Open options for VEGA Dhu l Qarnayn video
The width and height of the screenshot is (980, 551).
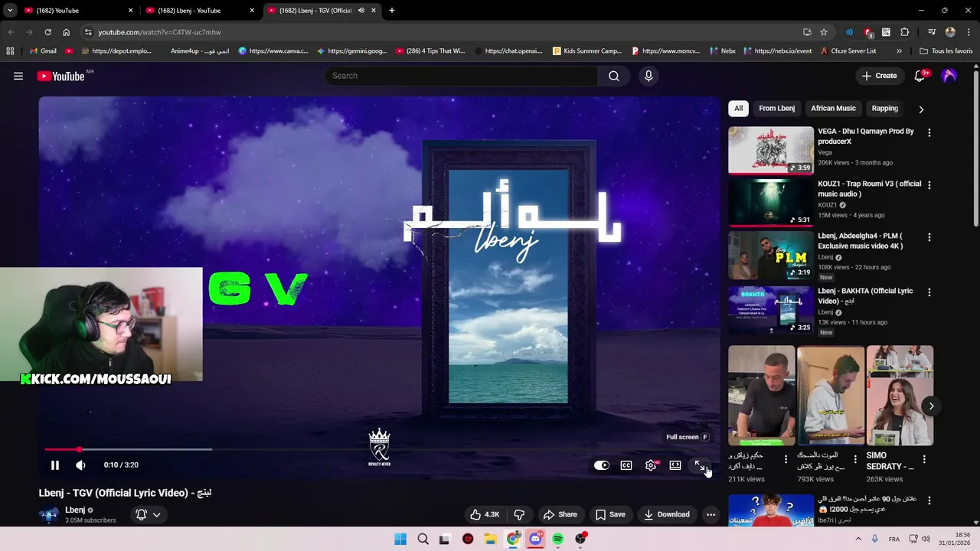coord(929,132)
